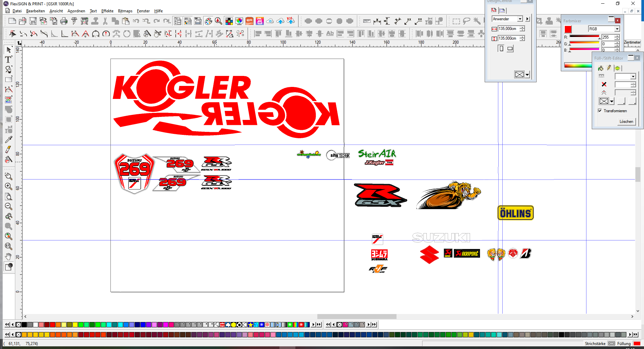Select landscape orientation in DesignCentral
Screen dimensions: 644x349
coord(510,49)
